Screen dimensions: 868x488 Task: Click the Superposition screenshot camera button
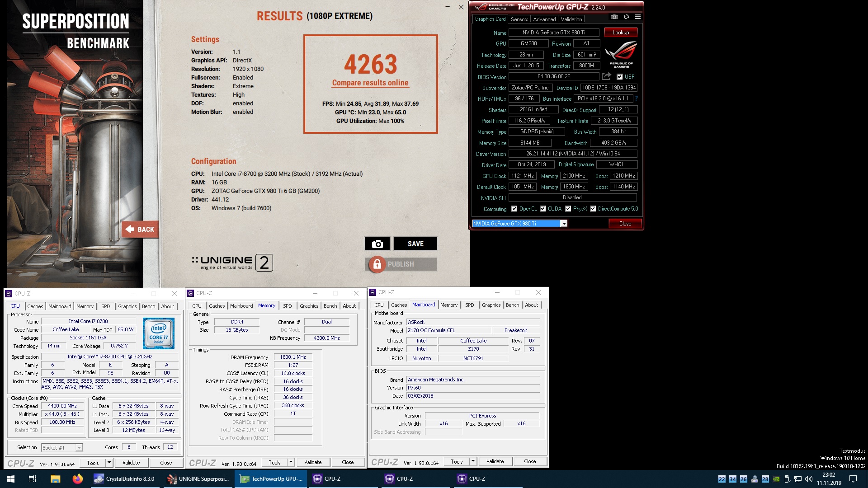tap(377, 244)
